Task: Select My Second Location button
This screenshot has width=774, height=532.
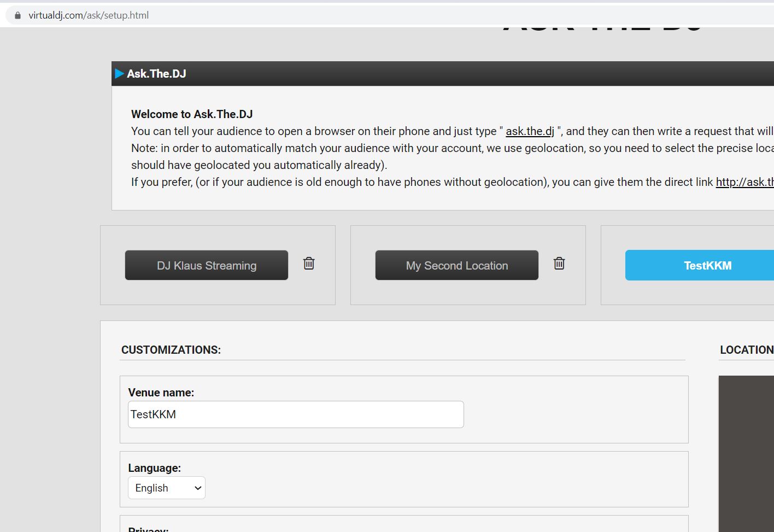Action: (457, 265)
